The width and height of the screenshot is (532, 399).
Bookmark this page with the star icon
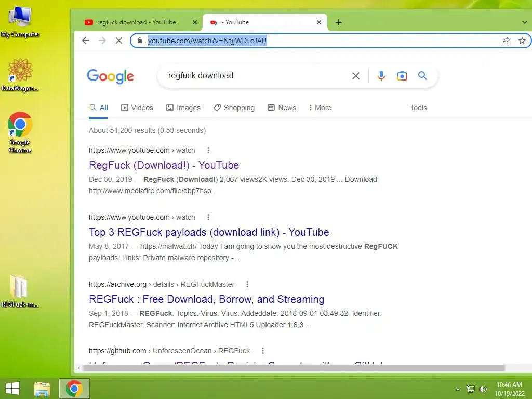pos(522,41)
